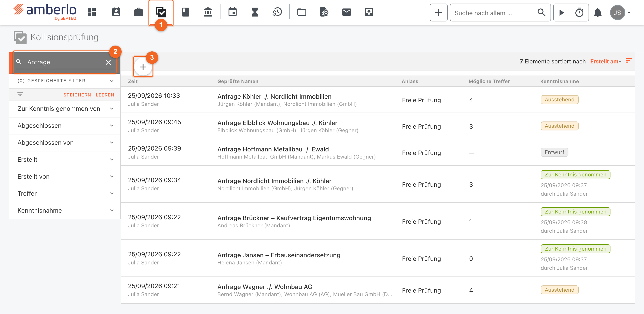Open the Kollisionsprüfung checkmark icon
The height and width of the screenshot is (314, 644).
coord(161,12)
